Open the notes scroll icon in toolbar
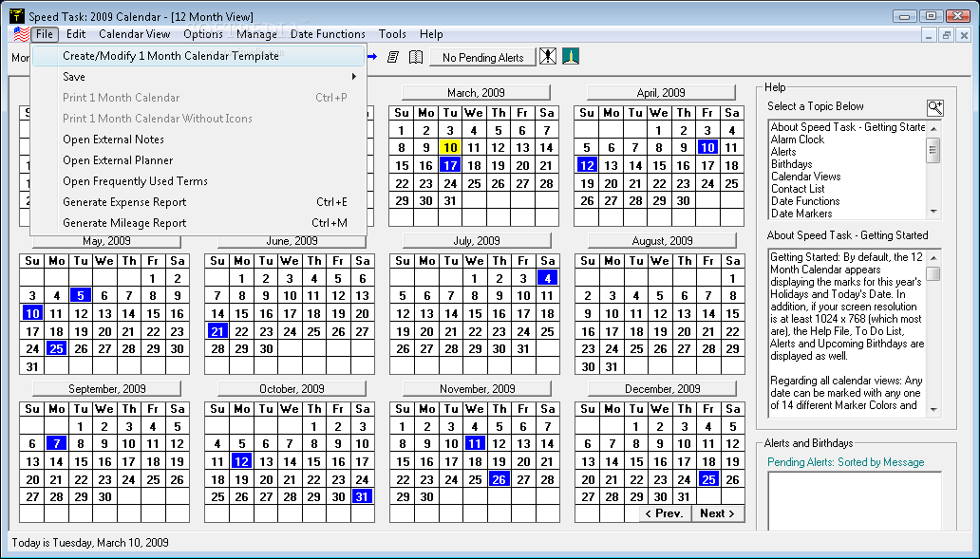This screenshot has width=980, height=559. pos(392,57)
